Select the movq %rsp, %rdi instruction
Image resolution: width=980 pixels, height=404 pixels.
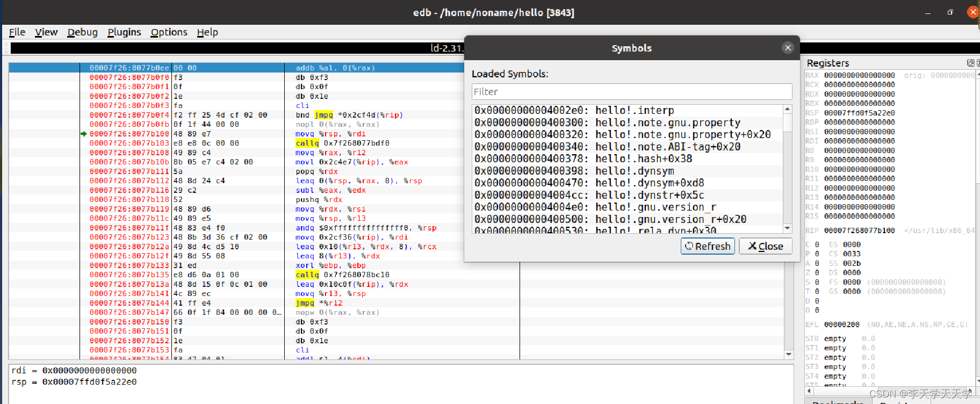point(330,134)
